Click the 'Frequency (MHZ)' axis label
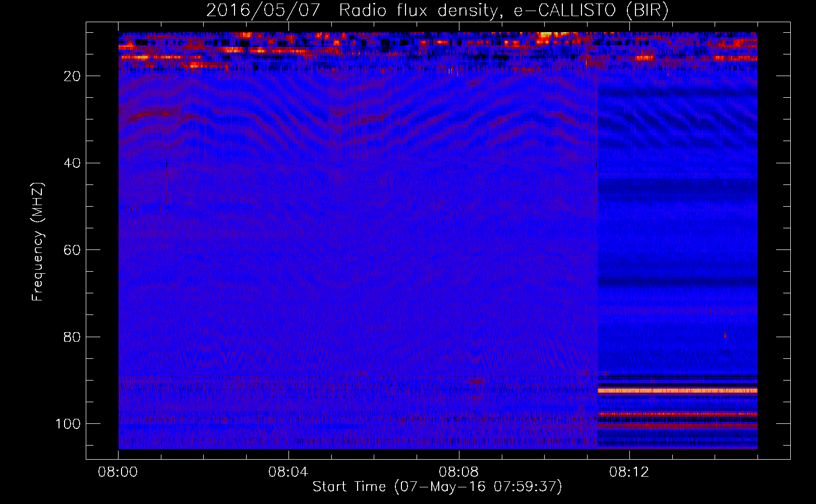Viewport: 816px width, 504px height. (x=38, y=242)
